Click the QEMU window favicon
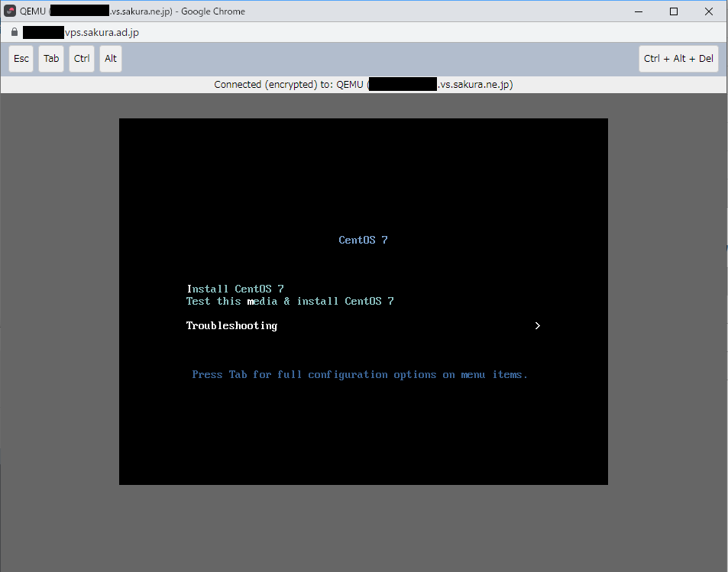The height and width of the screenshot is (572, 728). click(10, 11)
